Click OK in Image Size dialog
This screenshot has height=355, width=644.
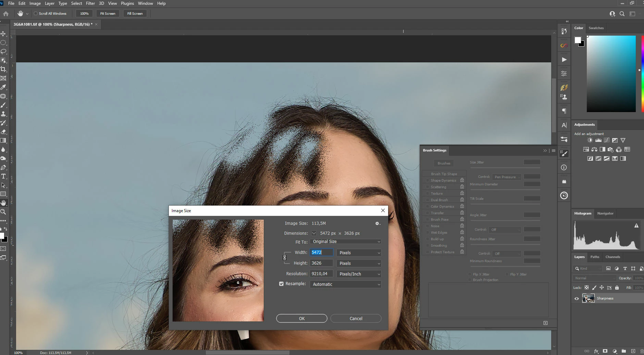pyautogui.click(x=302, y=318)
